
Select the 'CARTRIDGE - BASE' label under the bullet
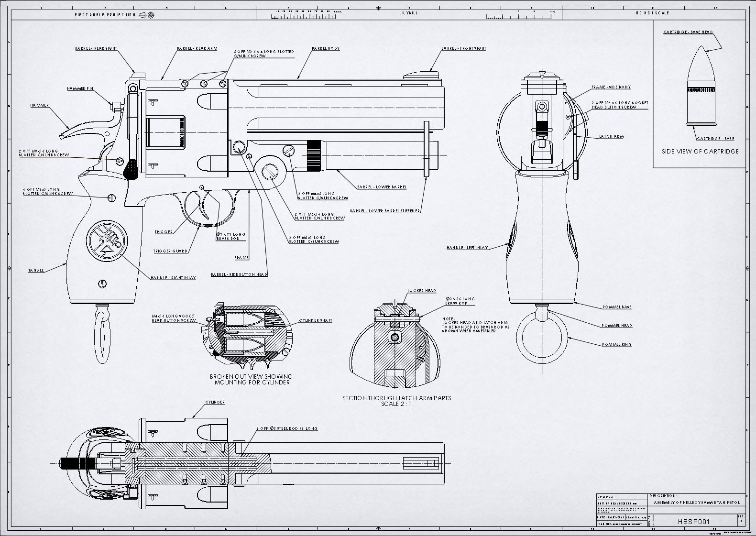click(x=715, y=139)
